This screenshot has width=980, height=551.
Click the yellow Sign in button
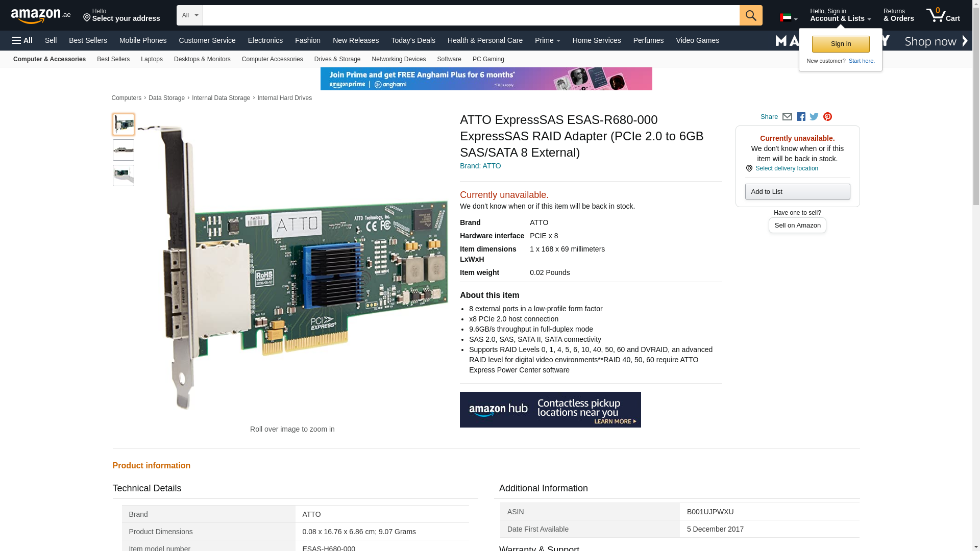point(840,44)
